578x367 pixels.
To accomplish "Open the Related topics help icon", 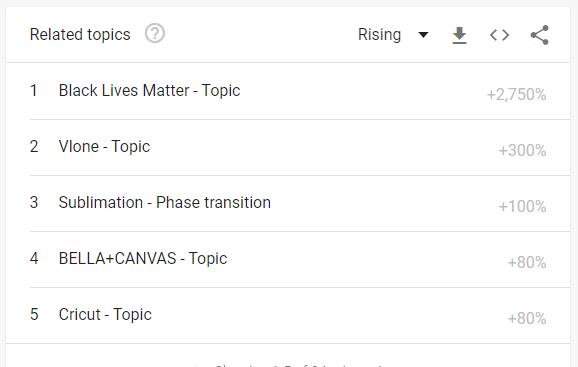I will (154, 34).
